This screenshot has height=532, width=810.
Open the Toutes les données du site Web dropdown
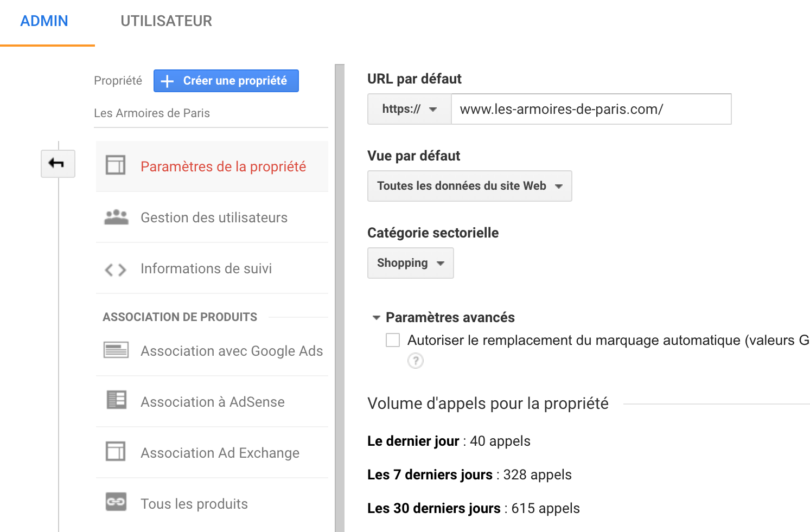coord(470,186)
